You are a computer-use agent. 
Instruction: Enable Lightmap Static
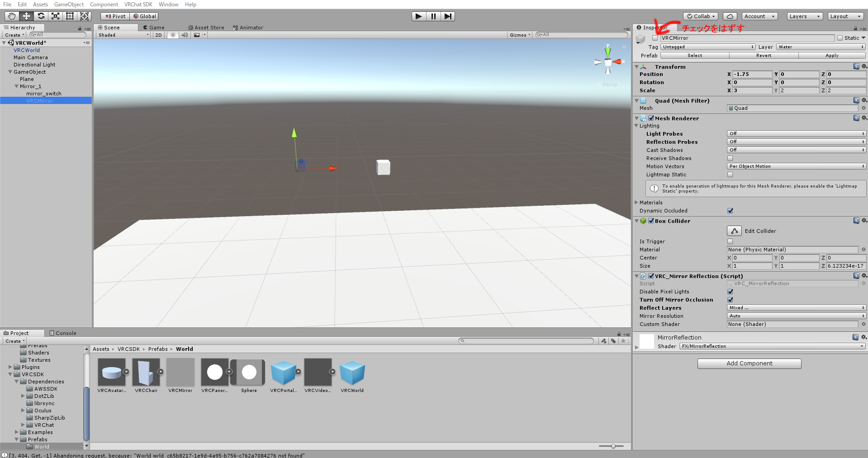[x=730, y=175]
